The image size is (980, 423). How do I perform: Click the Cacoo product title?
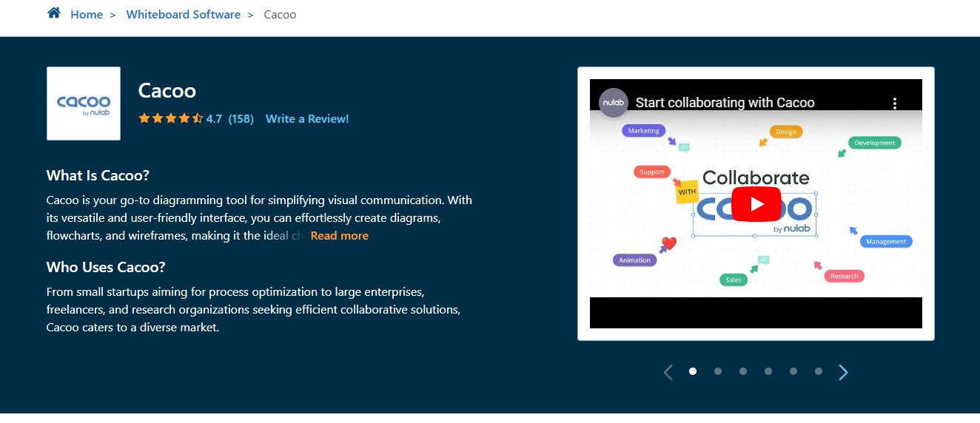coord(167,91)
